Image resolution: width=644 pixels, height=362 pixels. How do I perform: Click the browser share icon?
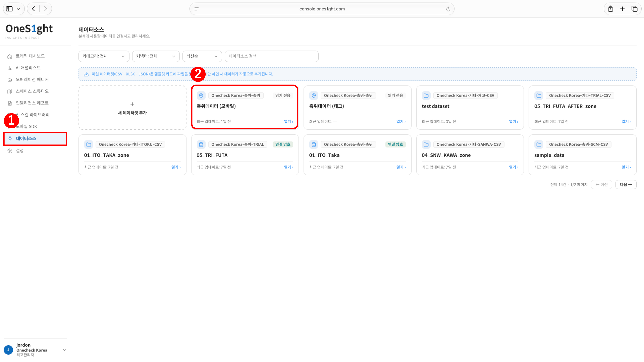pyautogui.click(x=610, y=9)
